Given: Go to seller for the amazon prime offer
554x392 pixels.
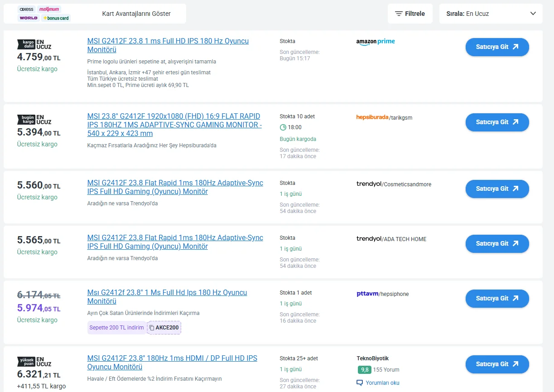Looking at the screenshot, I should tap(497, 47).
